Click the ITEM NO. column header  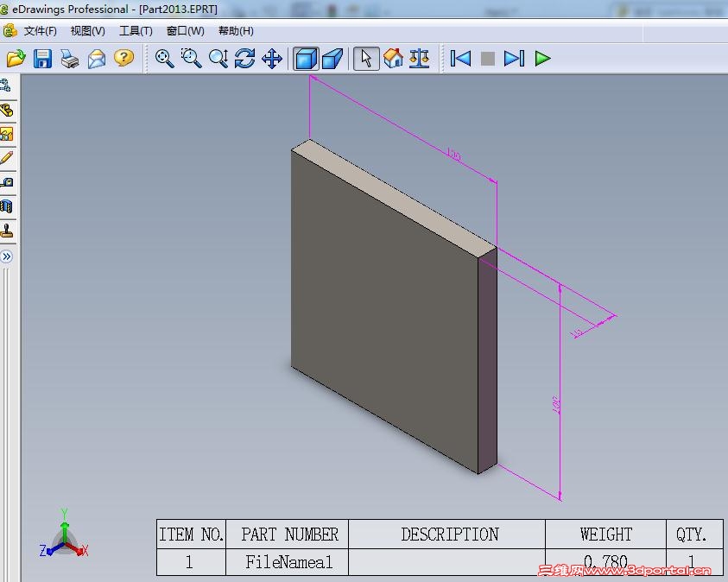pyautogui.click(x=192, y=535)
